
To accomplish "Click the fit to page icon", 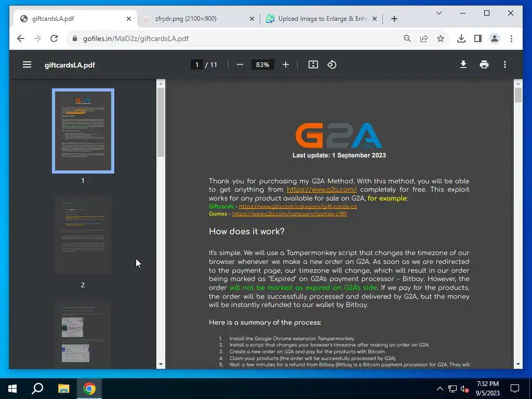I will coord(313,64).
